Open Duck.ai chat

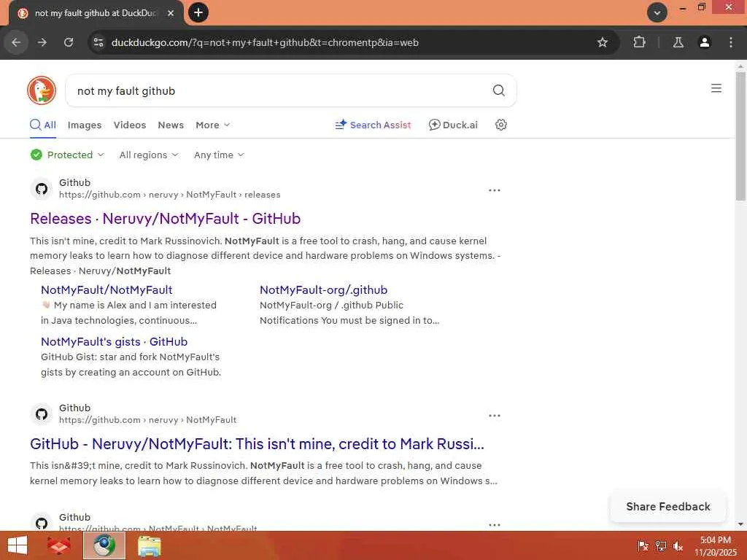453,125
